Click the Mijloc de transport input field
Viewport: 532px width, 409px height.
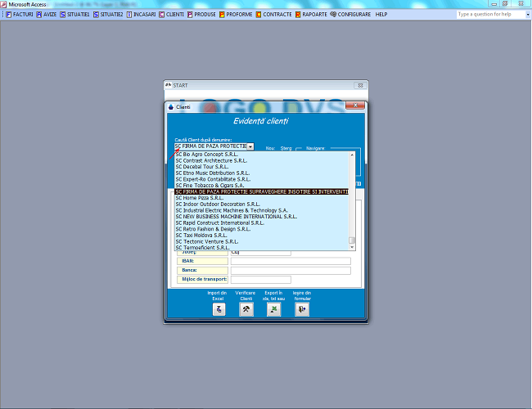coord(260,280)
